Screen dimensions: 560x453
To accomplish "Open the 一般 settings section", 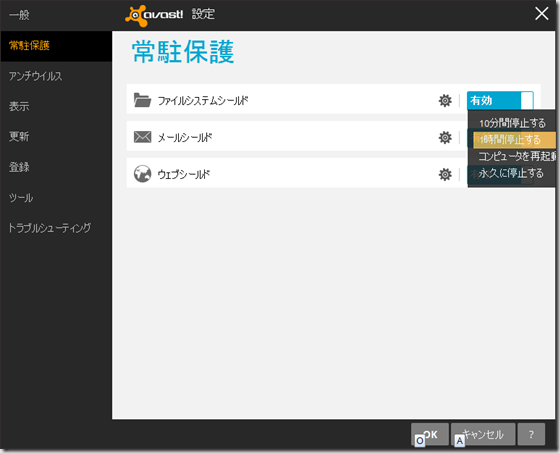I will click(19, 15).
